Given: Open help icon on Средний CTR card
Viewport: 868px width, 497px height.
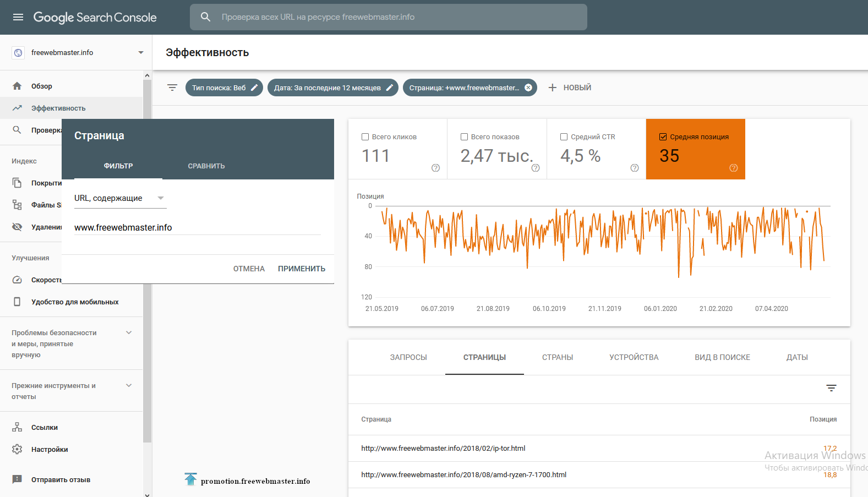Looking at the screenshot, I should (635, 168).
